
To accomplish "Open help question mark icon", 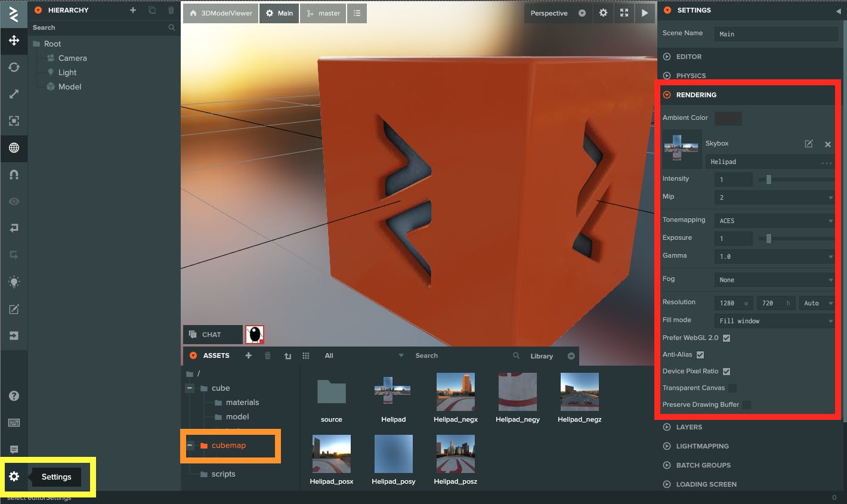I will 14,396.
